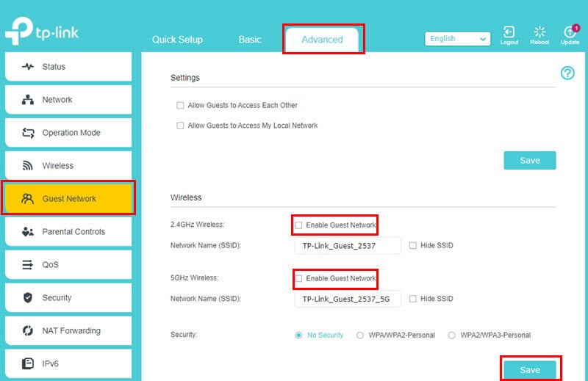
Task: Switch to the Basic tab
Action: click(x=250, y=40)
